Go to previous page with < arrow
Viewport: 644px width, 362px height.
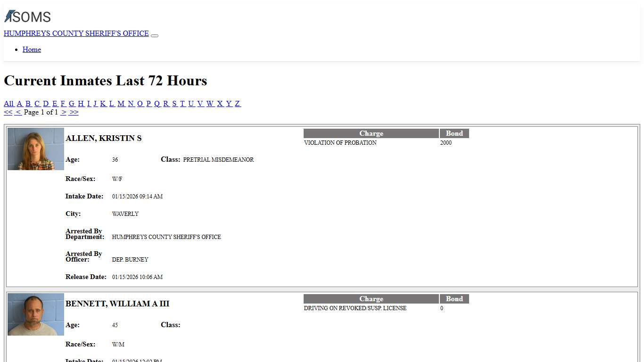pos(17,112)
